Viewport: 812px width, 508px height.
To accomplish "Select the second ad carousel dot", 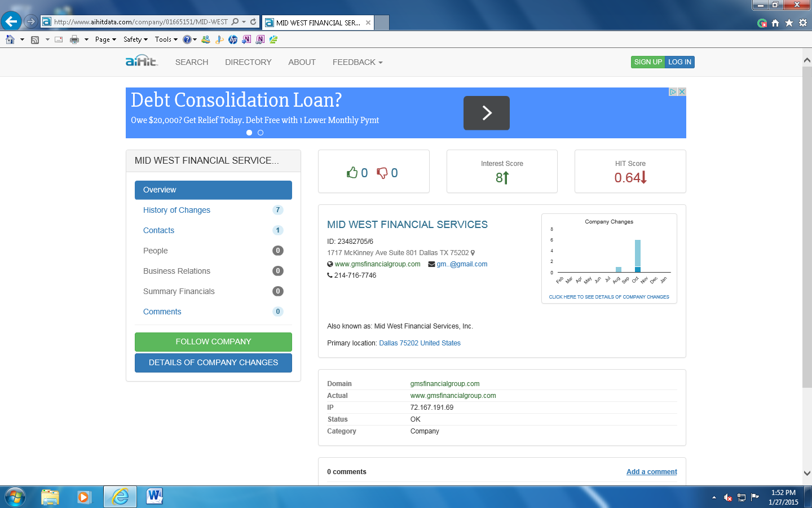I will [x=261, y=133].
